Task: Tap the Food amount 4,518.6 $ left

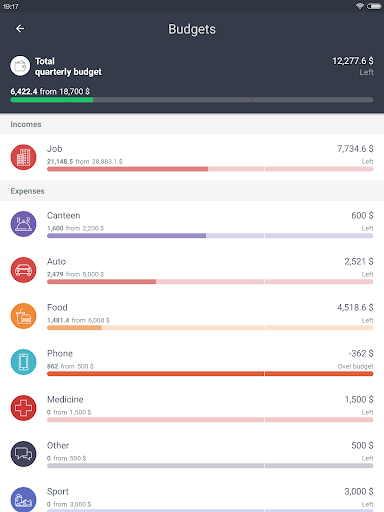Action: 355,307
